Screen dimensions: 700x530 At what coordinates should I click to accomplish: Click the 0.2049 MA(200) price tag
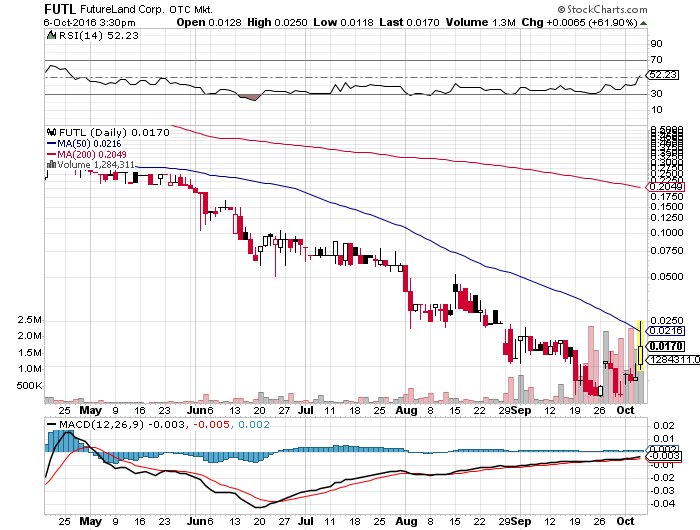click(x=666, y=187)
